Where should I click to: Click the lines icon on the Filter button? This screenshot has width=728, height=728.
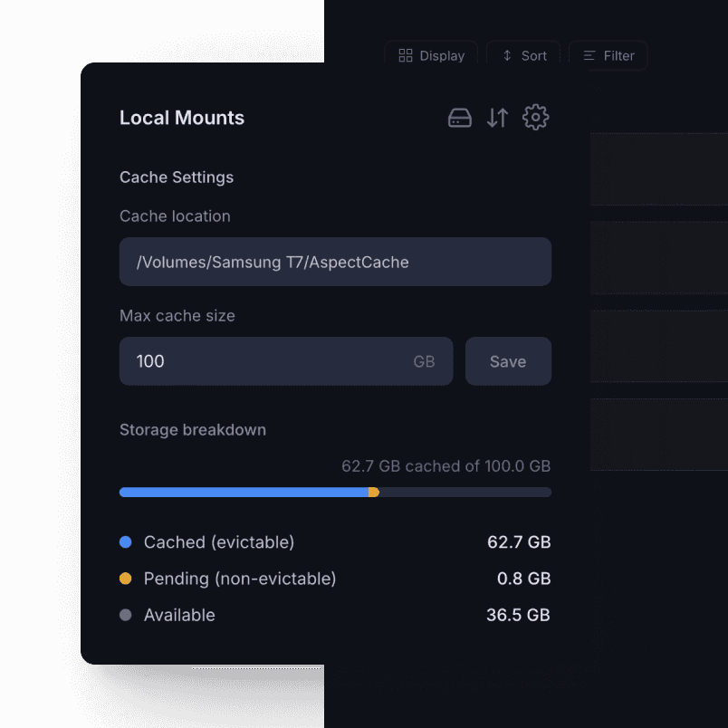[x=589, y=55]
